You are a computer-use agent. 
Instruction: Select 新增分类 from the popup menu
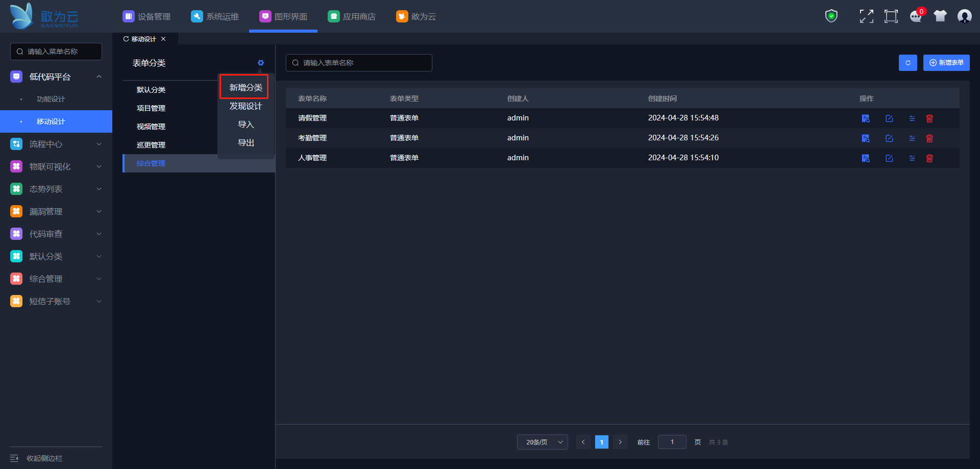click(x=246, y=87)
